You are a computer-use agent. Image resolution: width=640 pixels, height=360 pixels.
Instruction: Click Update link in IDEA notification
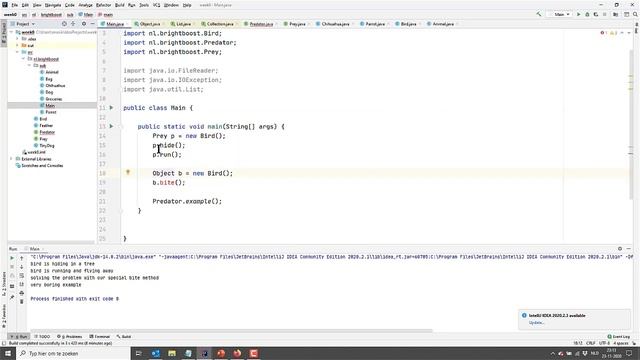(x=536, y=322)
